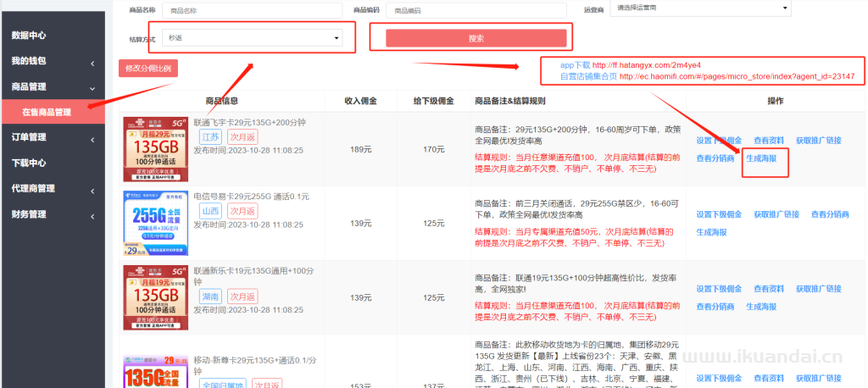Click the 联通飞宇卡29元135G+200分钟 title
This screenshot has height=388, width=868.
[x=250, y=122]
